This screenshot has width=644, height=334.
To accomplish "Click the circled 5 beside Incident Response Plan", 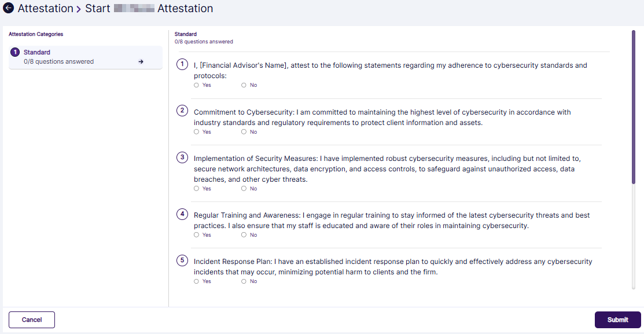I will [x=182, y=260].
